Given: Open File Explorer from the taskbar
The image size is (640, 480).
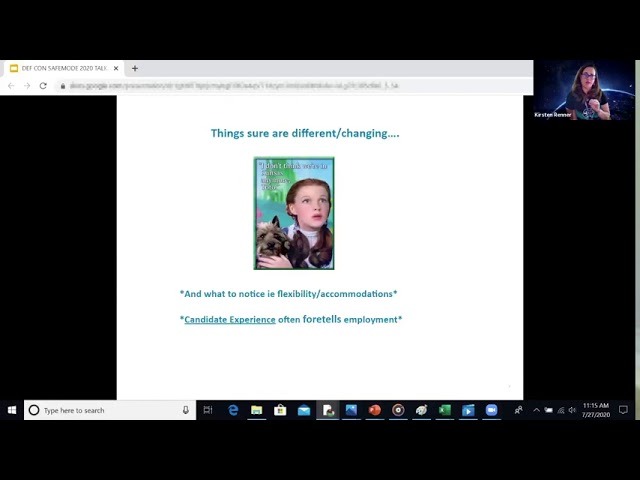Looking at the screenshot, I should 256,410.
